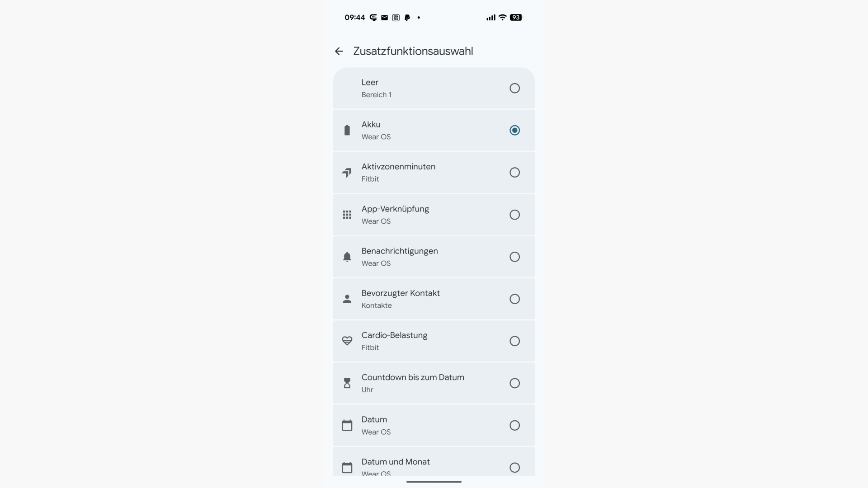Image resolution: width=868 pixels, height=488 pixels.
Task: Choose the Benachrichtigungen radio option
Action: coord(514,257)
